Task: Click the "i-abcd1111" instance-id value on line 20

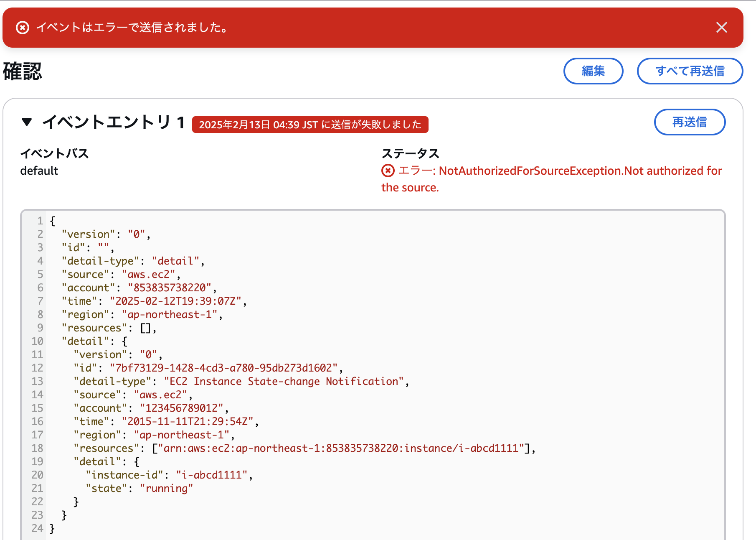Action: pos(212,475)
